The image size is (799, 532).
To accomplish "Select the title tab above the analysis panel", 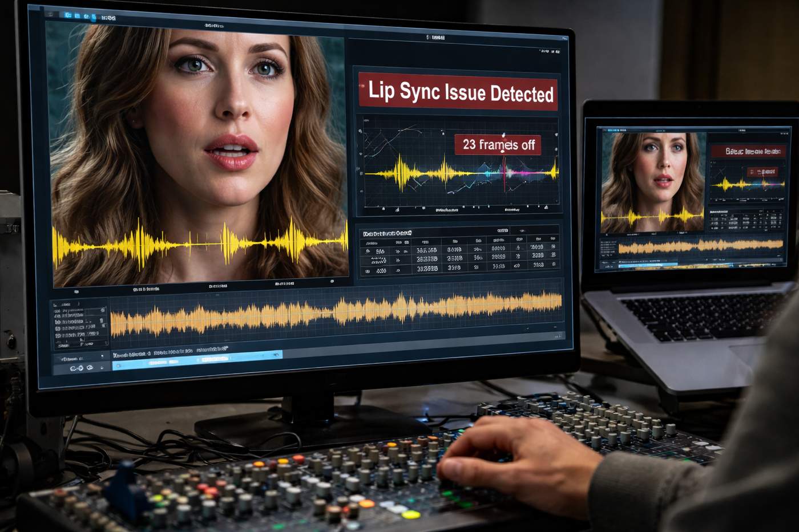I will click(436, 38).
